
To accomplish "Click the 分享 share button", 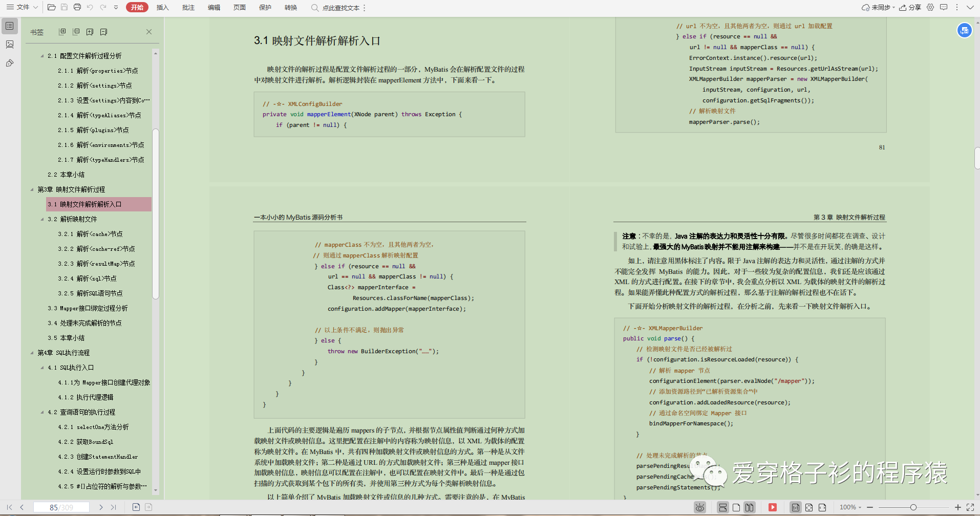I will pos(910,7).
